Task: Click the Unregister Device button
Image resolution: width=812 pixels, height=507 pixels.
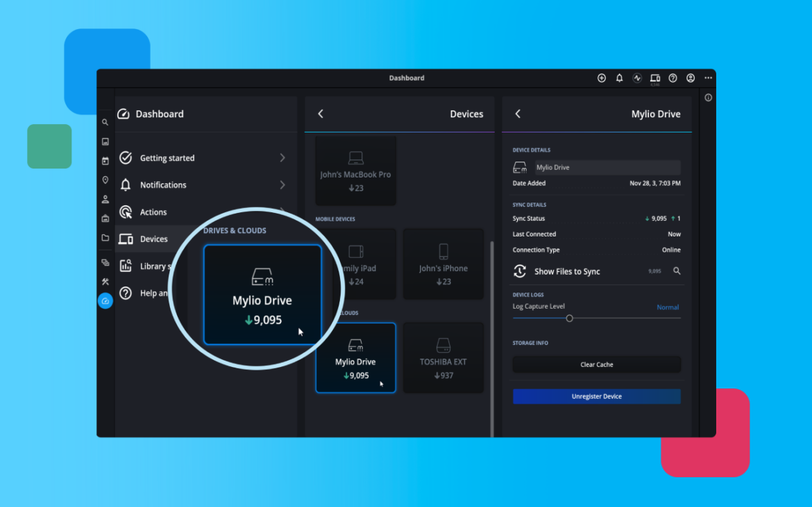Action: [x=596, y=396]
